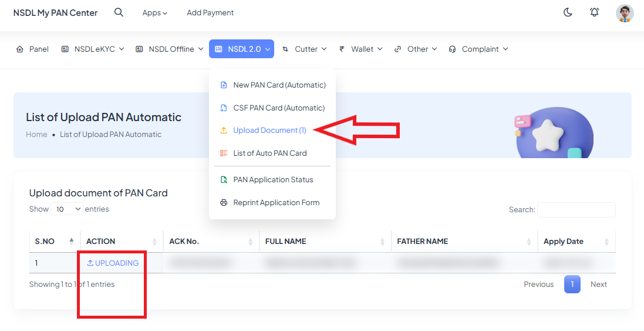Click the NSDL 2.0 card icon
Viewport: 644px width, 331px height.
click(218, 49)
